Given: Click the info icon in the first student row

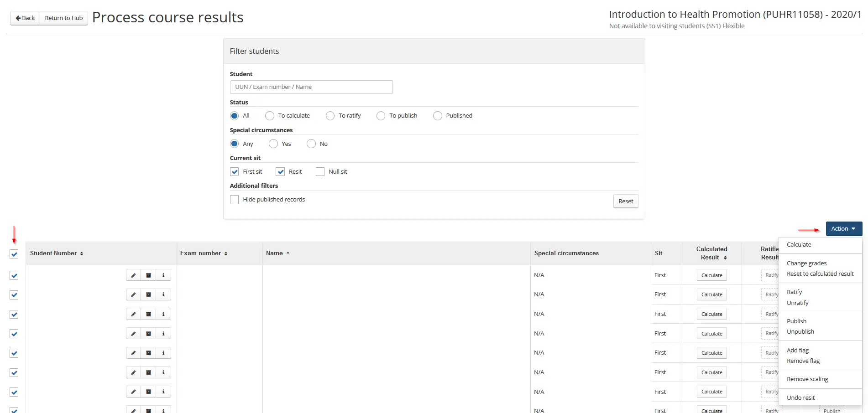Looking at the screenshot, I should point(163,275).
